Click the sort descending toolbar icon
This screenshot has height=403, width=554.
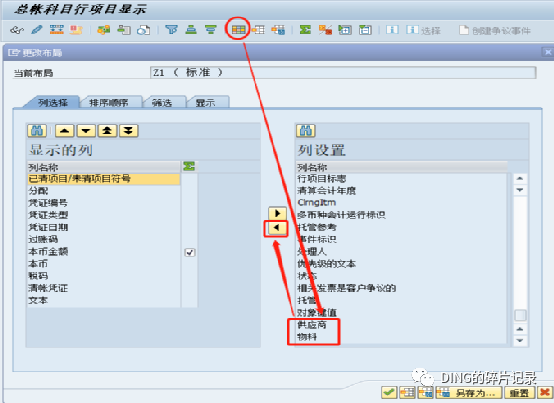(211, 30)
